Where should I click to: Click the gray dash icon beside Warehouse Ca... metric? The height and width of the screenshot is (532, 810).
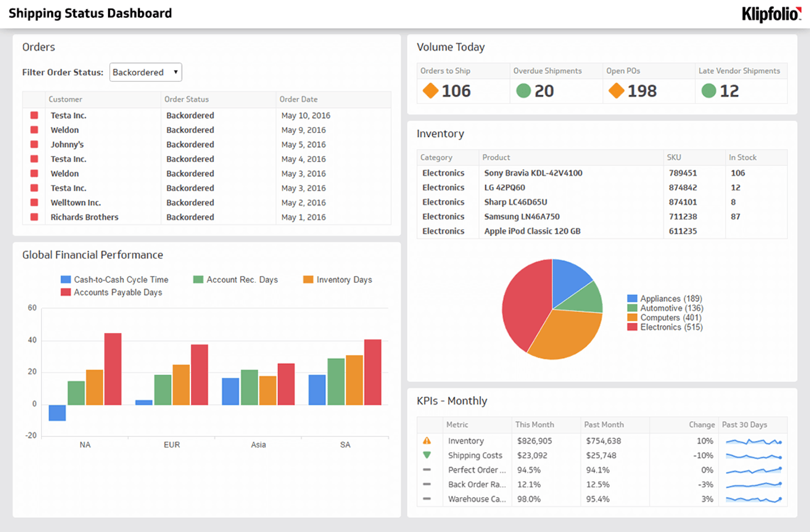pos(428,499)
